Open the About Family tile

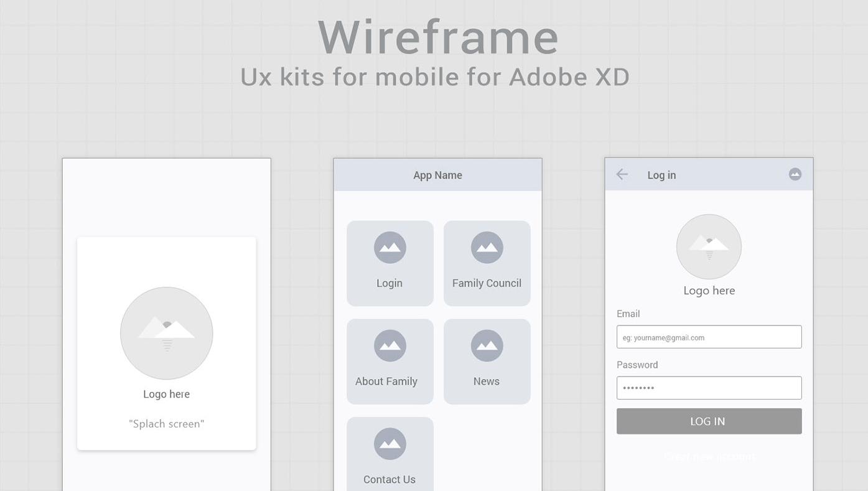[x=390, y=362]
